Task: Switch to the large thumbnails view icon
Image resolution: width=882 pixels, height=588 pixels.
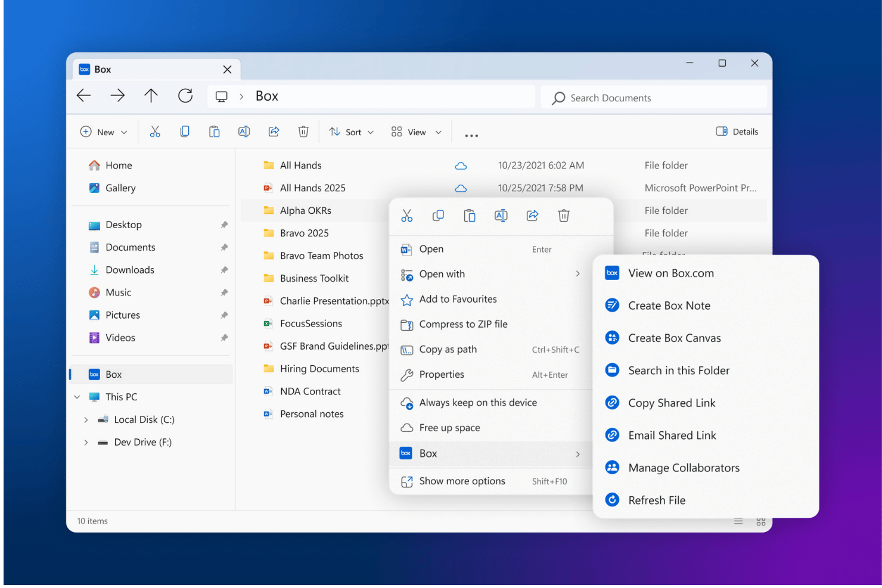Action: [761, 521]
